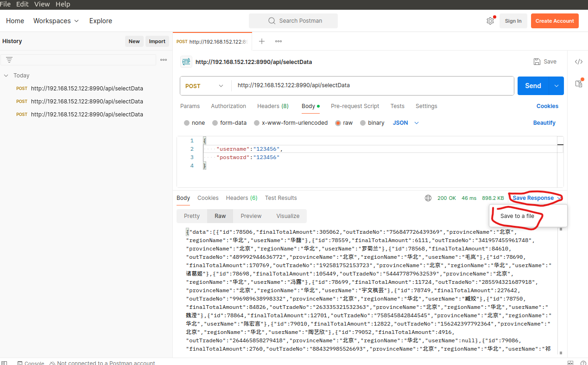Open the Cookies link near Settings
This screenshot has height=365, width=588.
click(x=547, y=106)
